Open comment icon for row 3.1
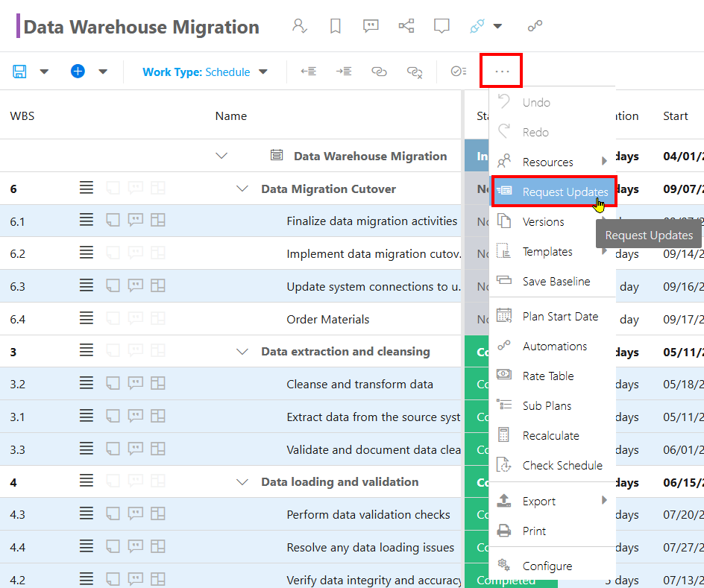This screenshot has height=588, width=704. point(135,416)
